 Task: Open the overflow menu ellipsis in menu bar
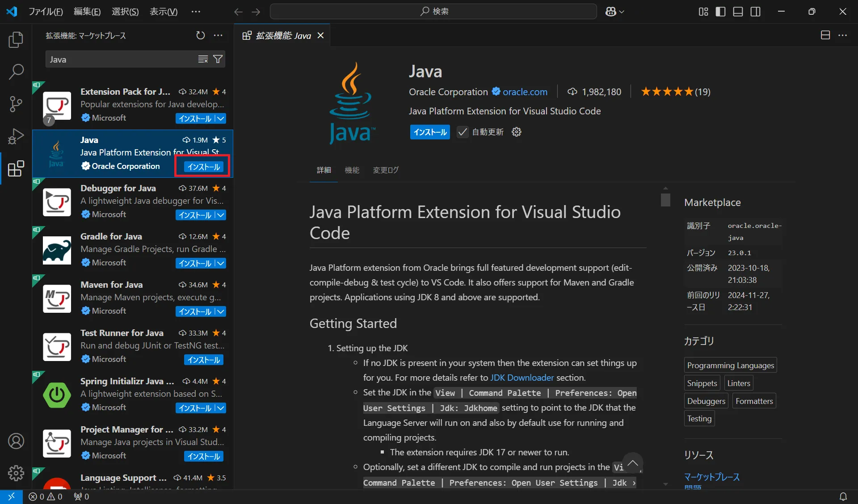click(x=196, y=12)
